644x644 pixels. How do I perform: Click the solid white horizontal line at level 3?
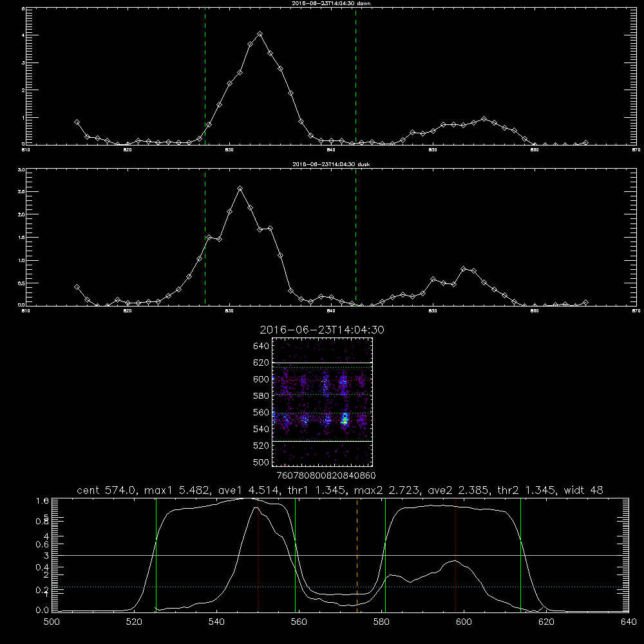(x=340, y=555)
